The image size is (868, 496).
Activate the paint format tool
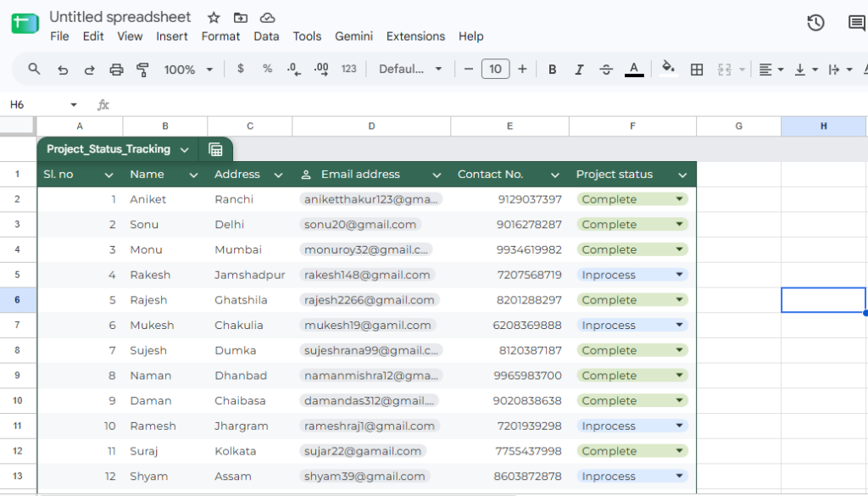[x=142, y=70]
